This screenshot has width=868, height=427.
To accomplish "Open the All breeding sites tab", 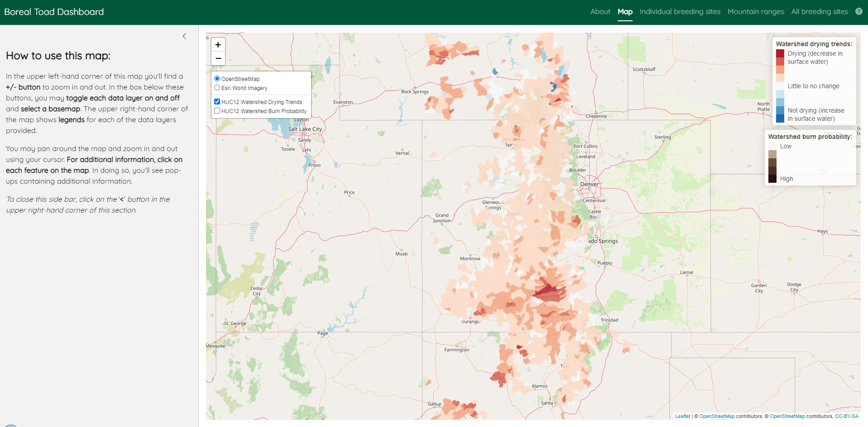I will pos(819,12).
